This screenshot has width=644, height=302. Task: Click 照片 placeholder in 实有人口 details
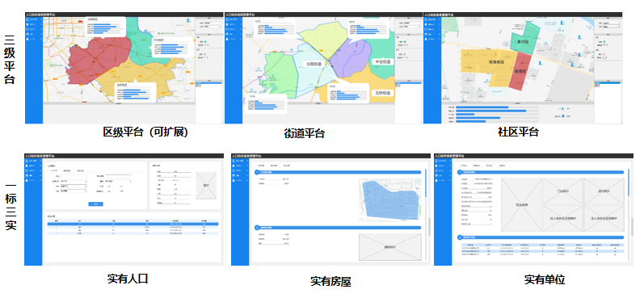coord(206,186)
